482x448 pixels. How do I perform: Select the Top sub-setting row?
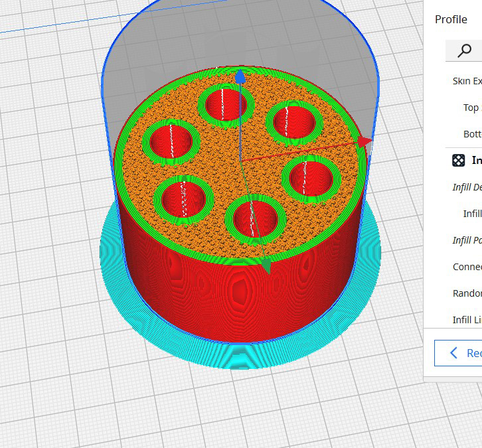point(472,108)
